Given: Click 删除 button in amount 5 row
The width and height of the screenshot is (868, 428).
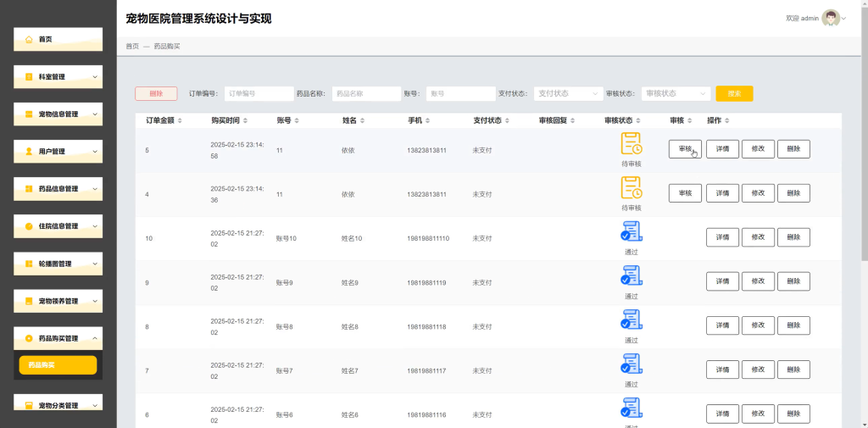Looking at the screenshot, I should [793, 149].
